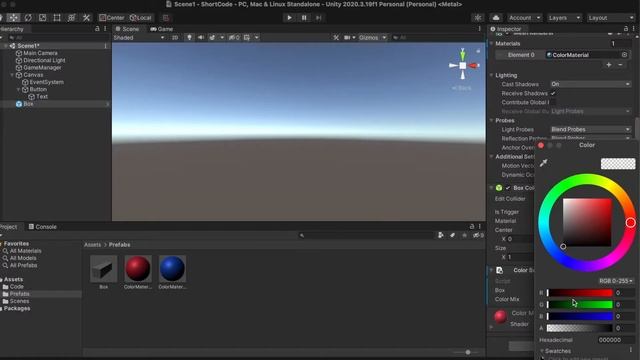Select GameManager in Hierarchy
The width and height of the screenshot is (640, 360).
(x=42, y=68)
